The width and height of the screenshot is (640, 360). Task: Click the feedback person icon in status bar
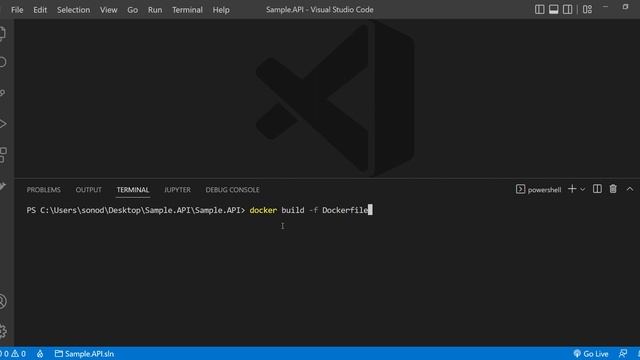coord(623,354)
